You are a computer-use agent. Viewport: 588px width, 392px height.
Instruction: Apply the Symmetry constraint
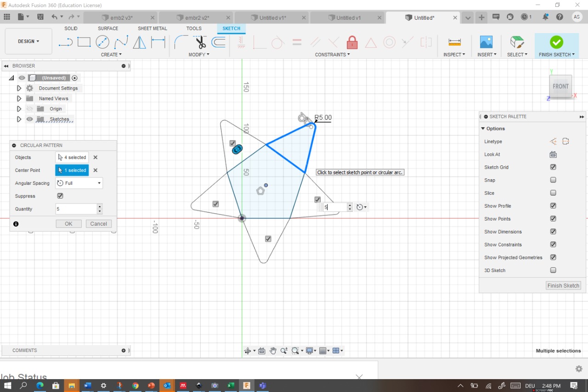click(x=426, y=42)
